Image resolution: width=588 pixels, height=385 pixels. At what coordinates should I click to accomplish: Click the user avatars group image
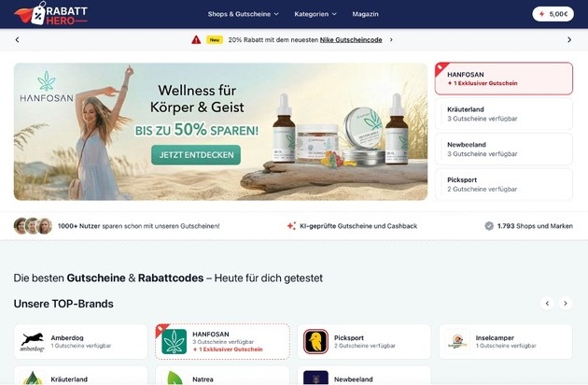33,226
